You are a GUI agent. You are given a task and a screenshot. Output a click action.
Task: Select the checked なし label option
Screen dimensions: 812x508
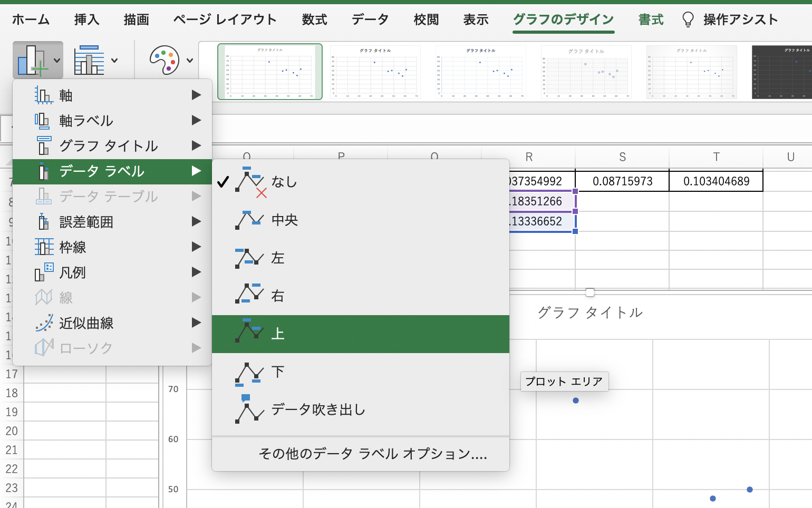point(361,182)
